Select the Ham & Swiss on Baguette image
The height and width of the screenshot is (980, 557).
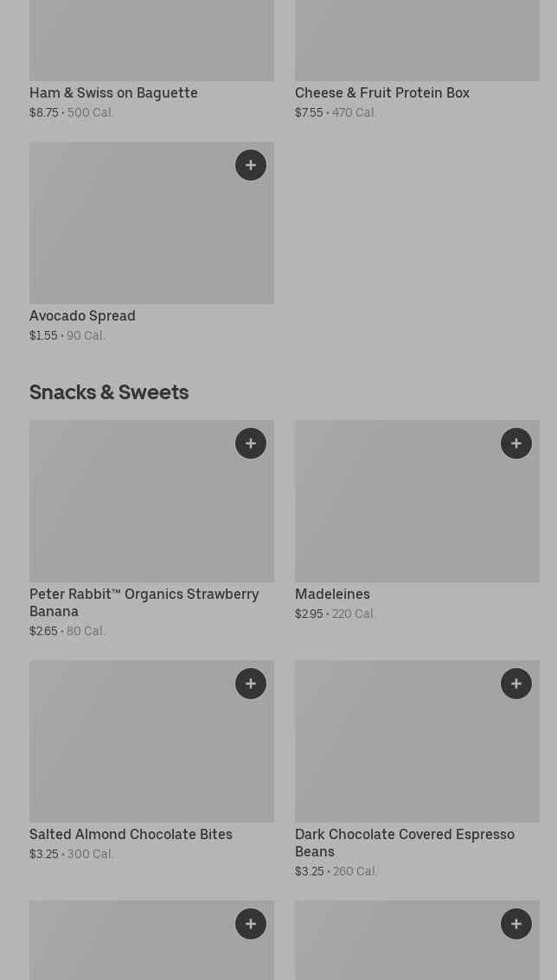pyautogui.click(x=151, y=40)
